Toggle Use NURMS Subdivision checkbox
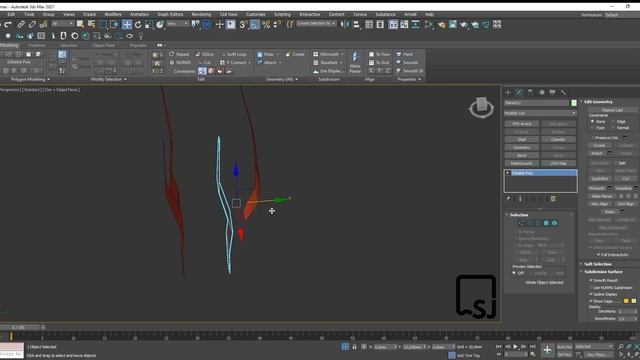 pyautogui.click(x=591, y=287)
